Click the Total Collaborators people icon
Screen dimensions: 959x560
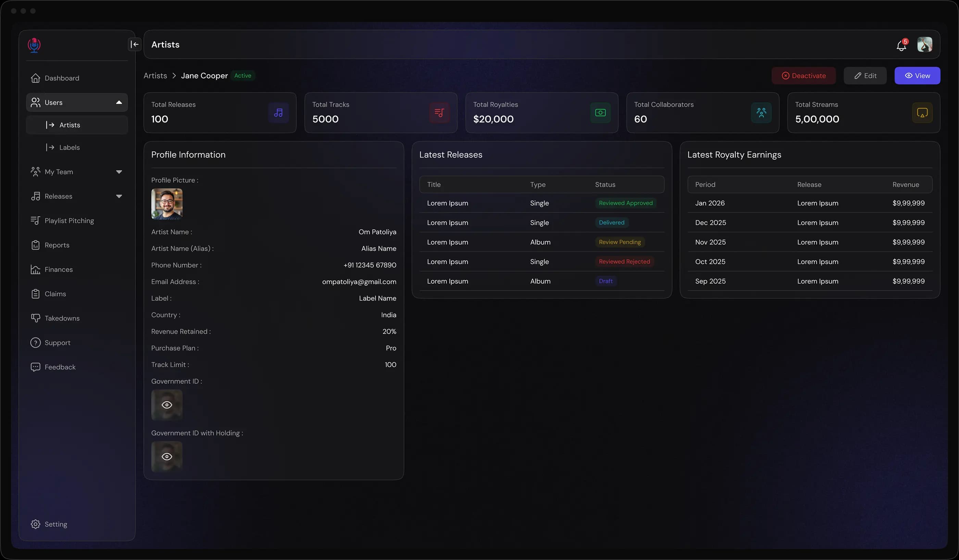[761, 113]
